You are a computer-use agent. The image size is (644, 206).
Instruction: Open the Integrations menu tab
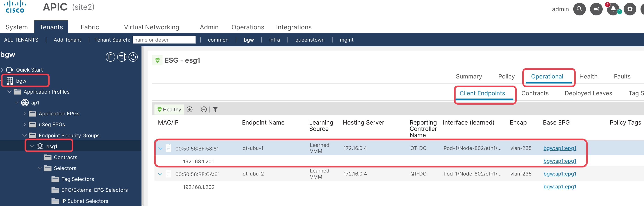pos(294,27)
